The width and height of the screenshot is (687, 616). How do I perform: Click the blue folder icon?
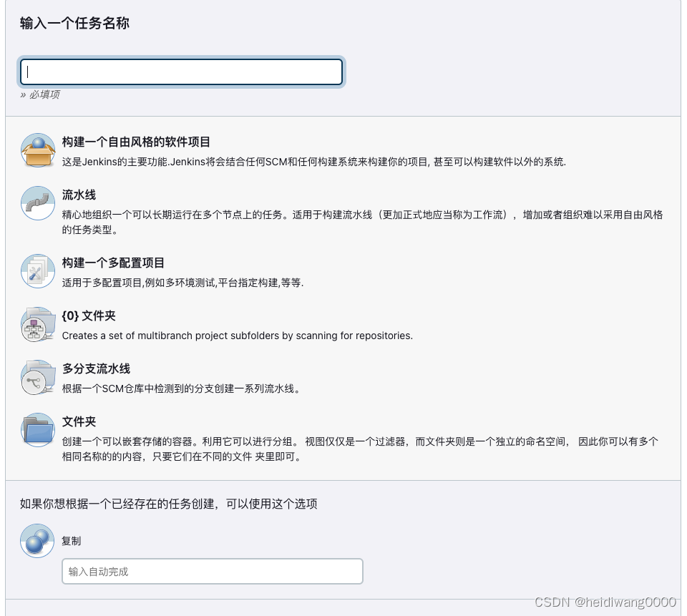tap(38, 430)
